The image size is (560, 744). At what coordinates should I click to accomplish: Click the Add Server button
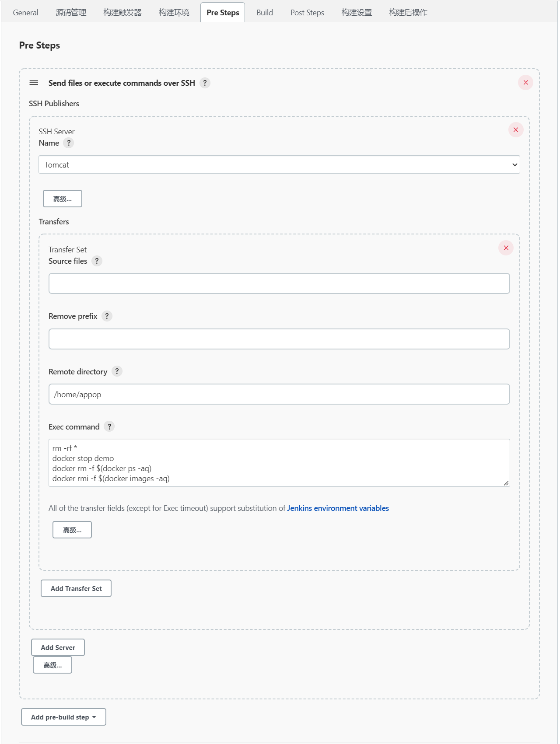[x=58, y=647]
